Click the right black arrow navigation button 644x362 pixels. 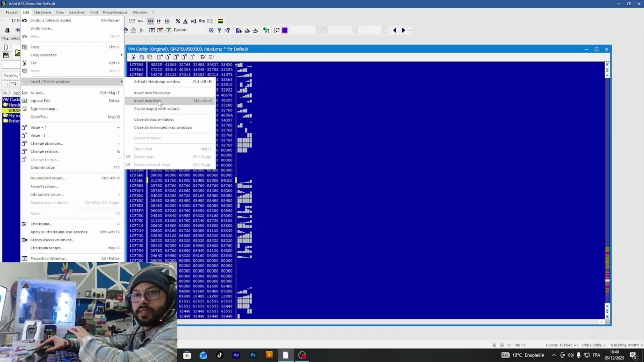point(403,30)
